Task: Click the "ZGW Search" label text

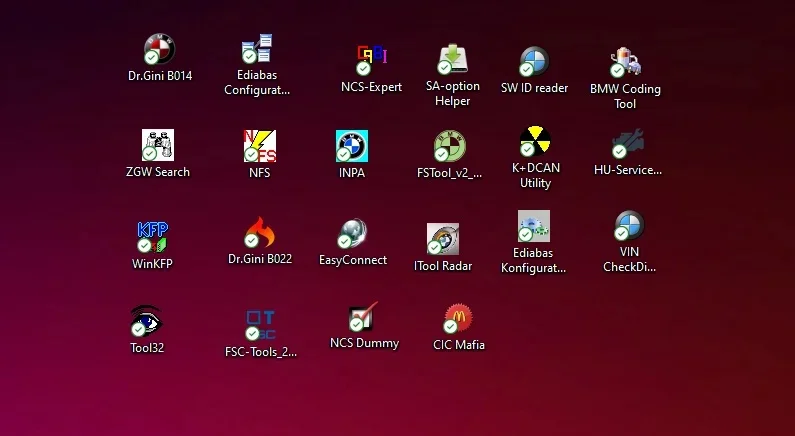Action: 158,172
